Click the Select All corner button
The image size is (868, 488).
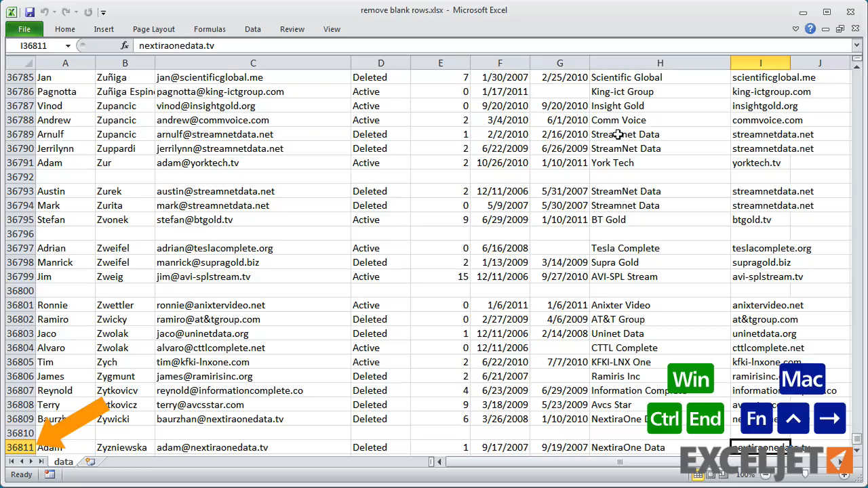(20, 63)
